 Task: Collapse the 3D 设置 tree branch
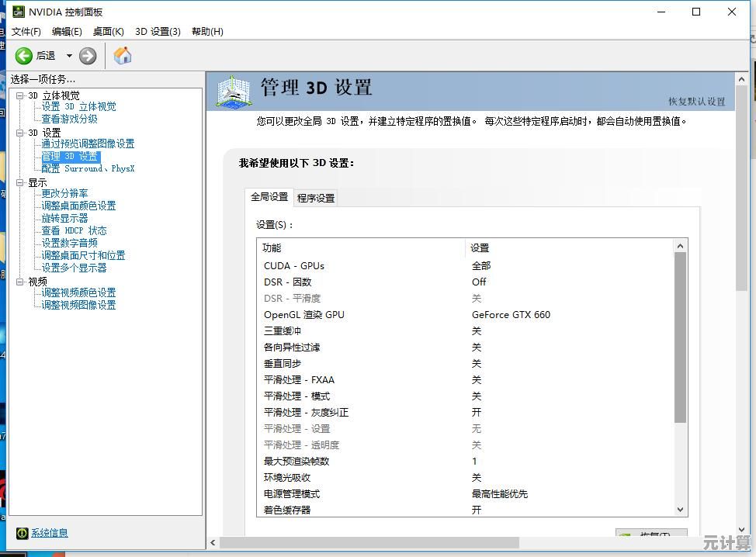click(18, 132)
